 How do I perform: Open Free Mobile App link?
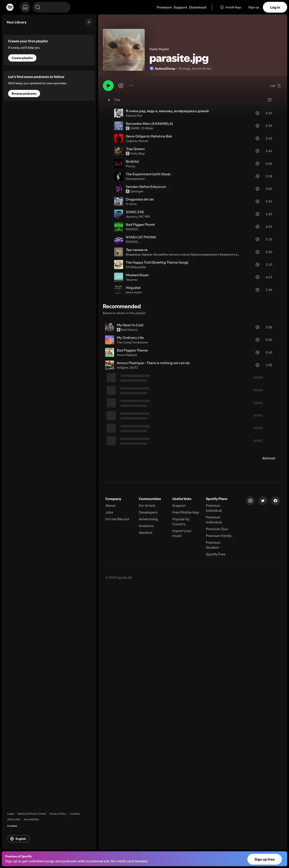tap(186, 512)
